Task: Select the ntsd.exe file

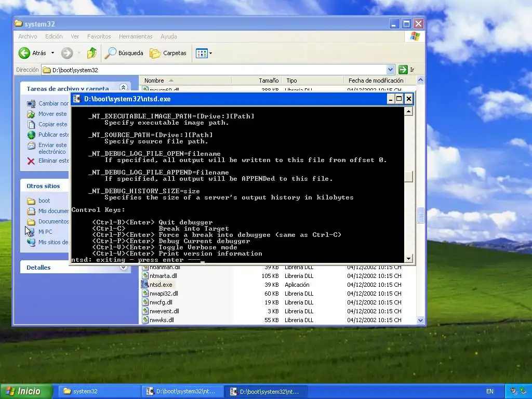Action: pos(161,285)
